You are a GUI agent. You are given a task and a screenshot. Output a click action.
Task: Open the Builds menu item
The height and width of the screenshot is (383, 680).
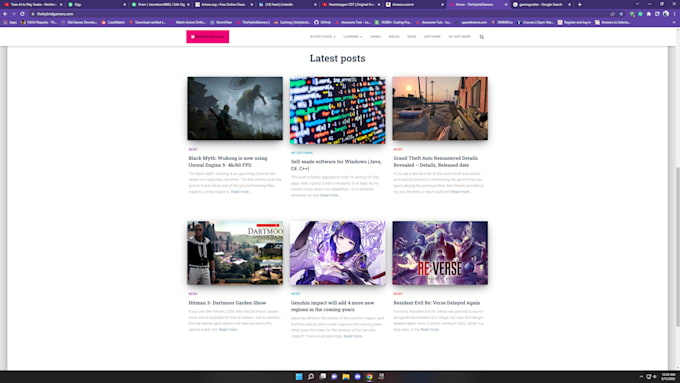[x=394, y=37]
